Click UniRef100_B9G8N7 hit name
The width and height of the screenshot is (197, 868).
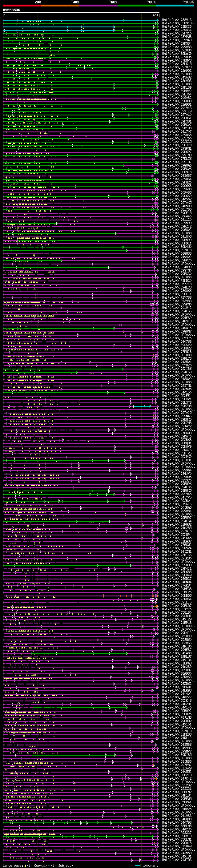pos(177,332)
